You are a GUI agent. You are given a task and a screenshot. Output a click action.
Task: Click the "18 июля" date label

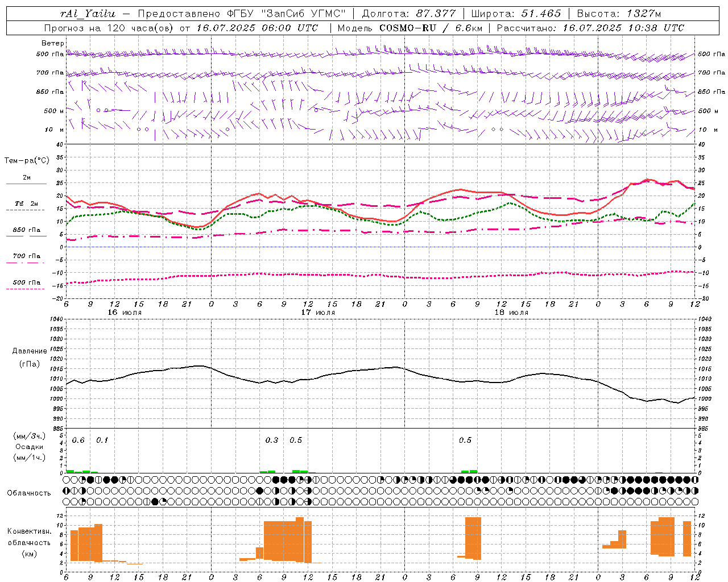[x=511, y=313]
